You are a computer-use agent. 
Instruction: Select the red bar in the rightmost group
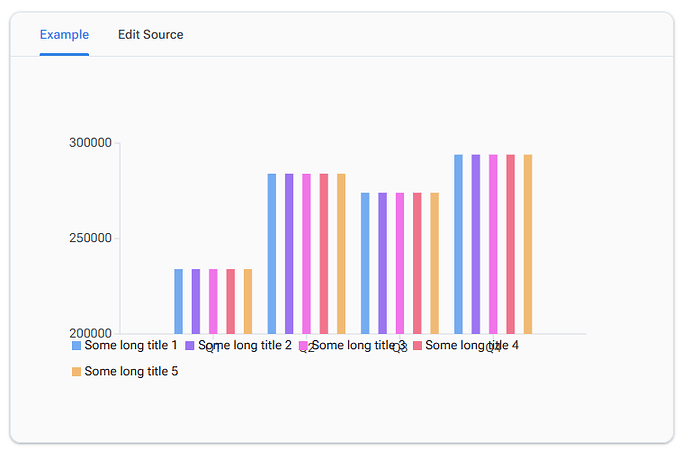click(510, 244)
